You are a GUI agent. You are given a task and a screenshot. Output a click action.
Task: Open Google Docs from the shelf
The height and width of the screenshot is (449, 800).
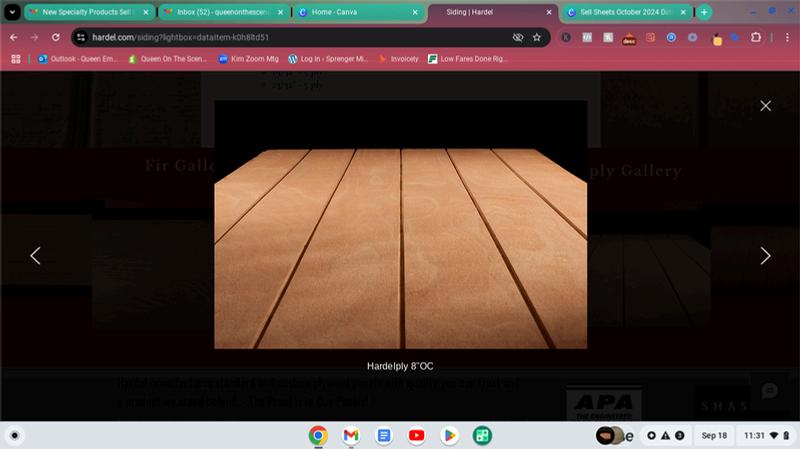[384, 435]
